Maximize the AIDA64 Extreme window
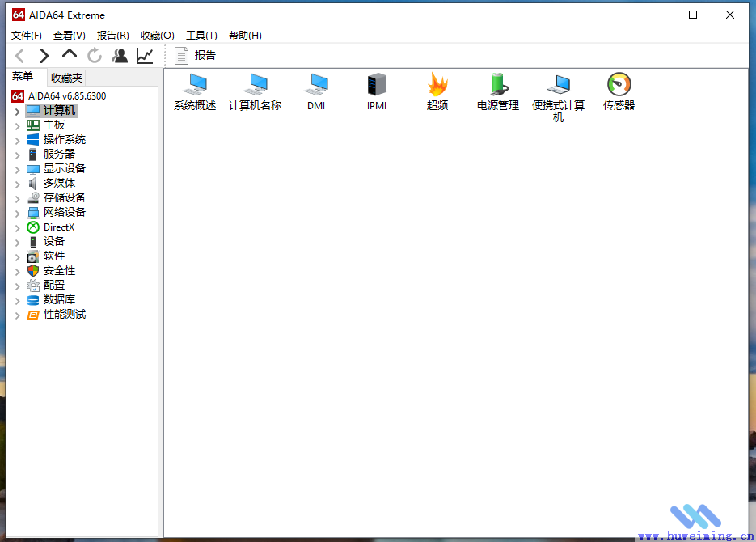The image size is (756, 542). pos(693,15)
